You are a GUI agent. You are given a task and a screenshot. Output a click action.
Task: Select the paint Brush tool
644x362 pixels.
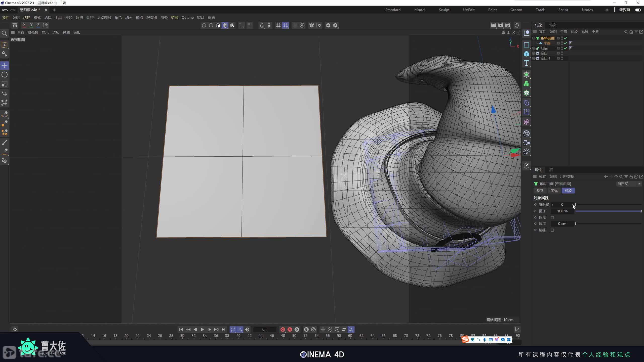click(5, 142)
